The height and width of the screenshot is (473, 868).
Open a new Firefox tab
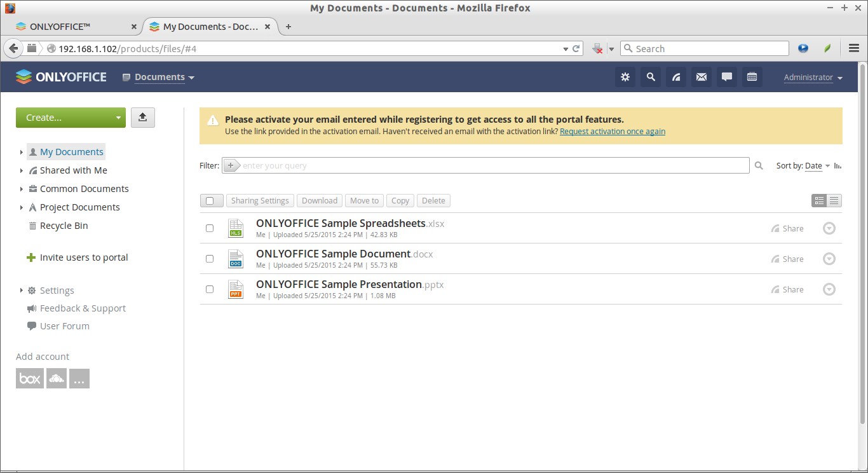[288, 27]
